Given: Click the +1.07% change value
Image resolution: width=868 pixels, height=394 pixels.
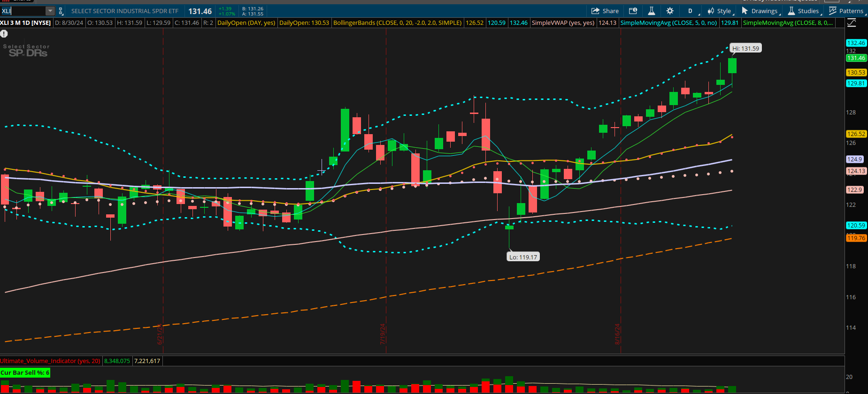Looking at the screenshot, I should [227, 14].
